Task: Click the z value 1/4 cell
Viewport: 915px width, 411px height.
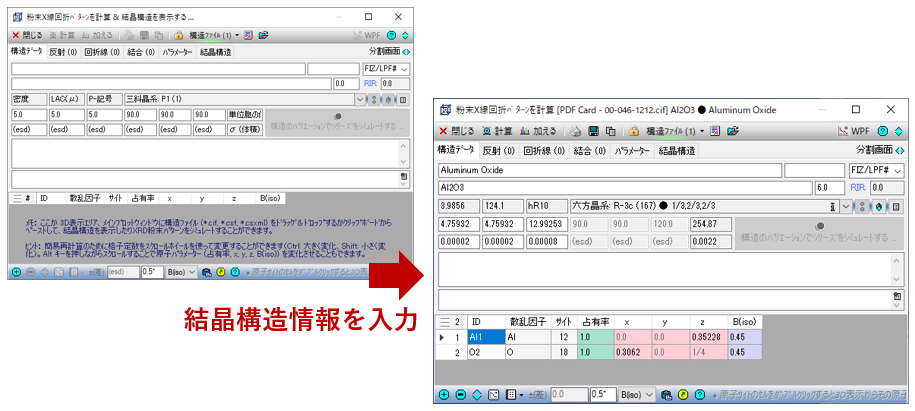Action: [708, 352]
